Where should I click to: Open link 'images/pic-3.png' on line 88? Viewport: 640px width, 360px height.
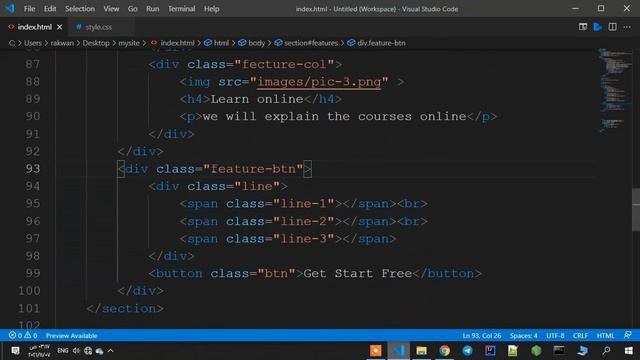[319, 82]
